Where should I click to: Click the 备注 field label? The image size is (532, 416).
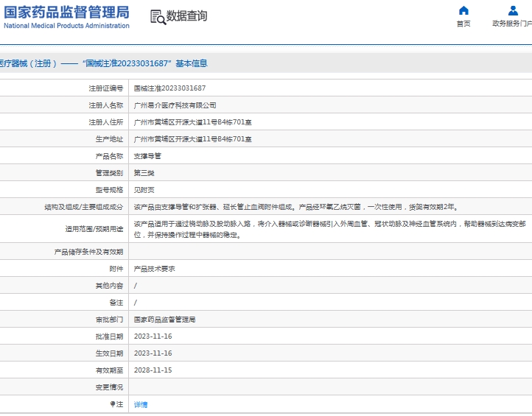[x=116, y=303]
